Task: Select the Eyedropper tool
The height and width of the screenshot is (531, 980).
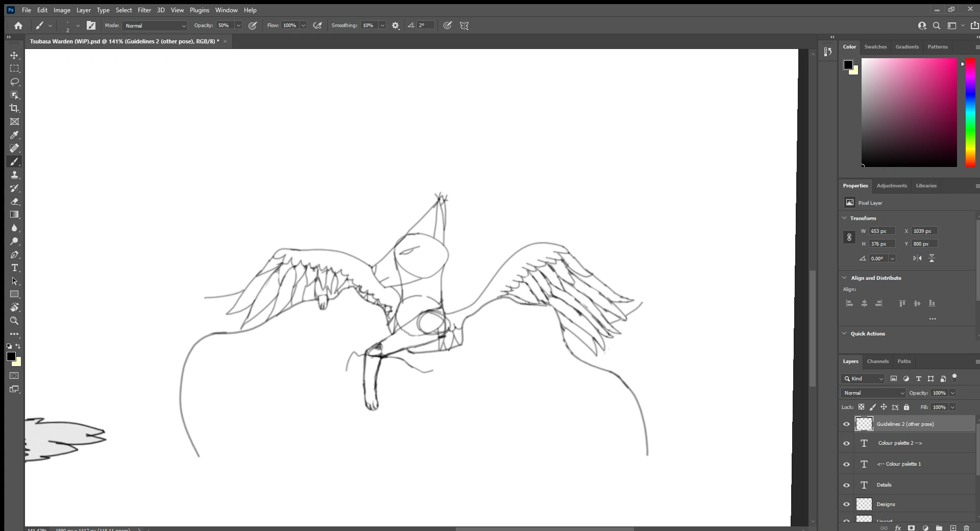Action: click(14, 135)
